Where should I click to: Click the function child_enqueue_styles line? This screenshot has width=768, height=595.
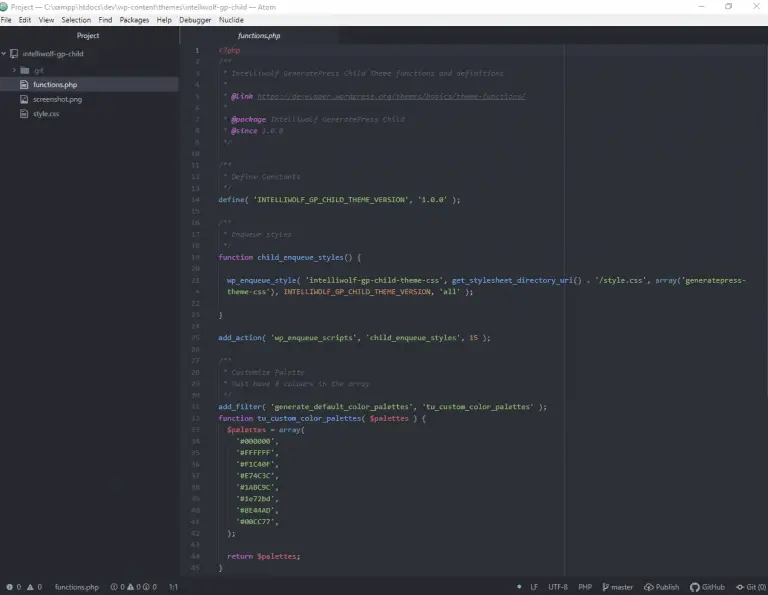(x=289, y=258)
